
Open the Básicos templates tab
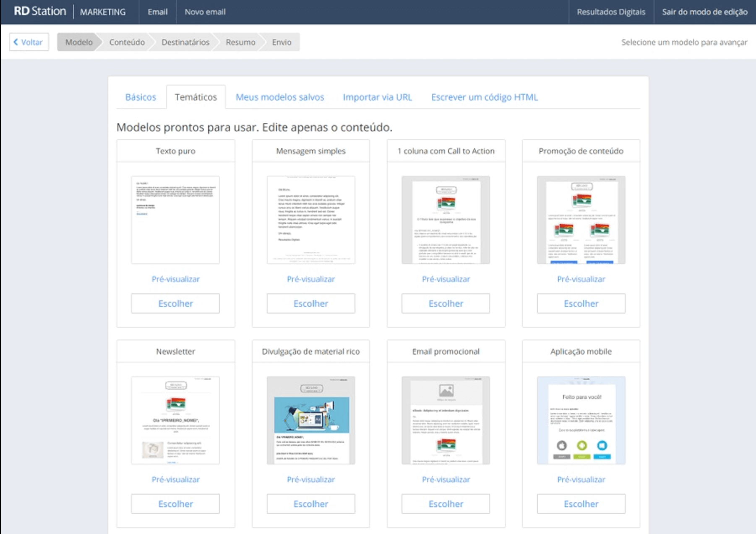(x=141, y=97)
